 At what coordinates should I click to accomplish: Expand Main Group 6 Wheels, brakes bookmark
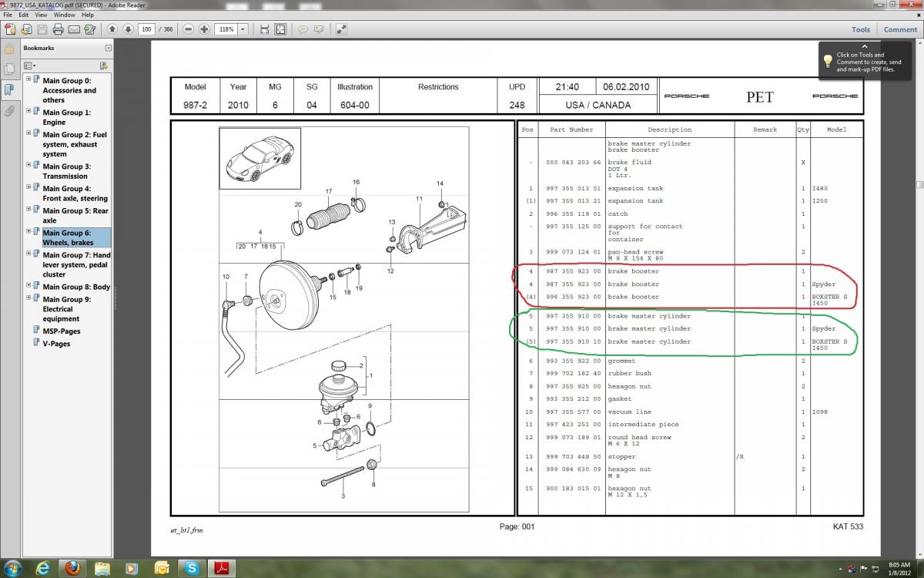(28, 231)
